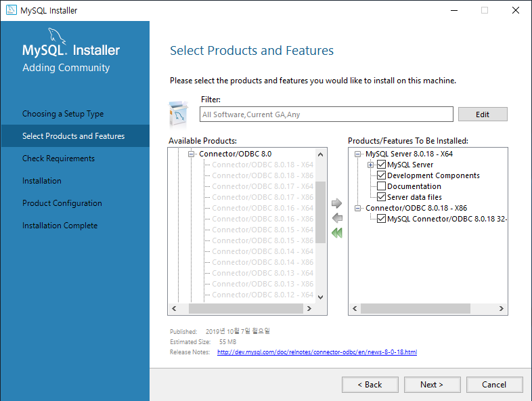Select Connector/ODBC 8.0.13 - X86 row
Image resolution: width=532 pixels, height=401 pixels.
(263, 284)
